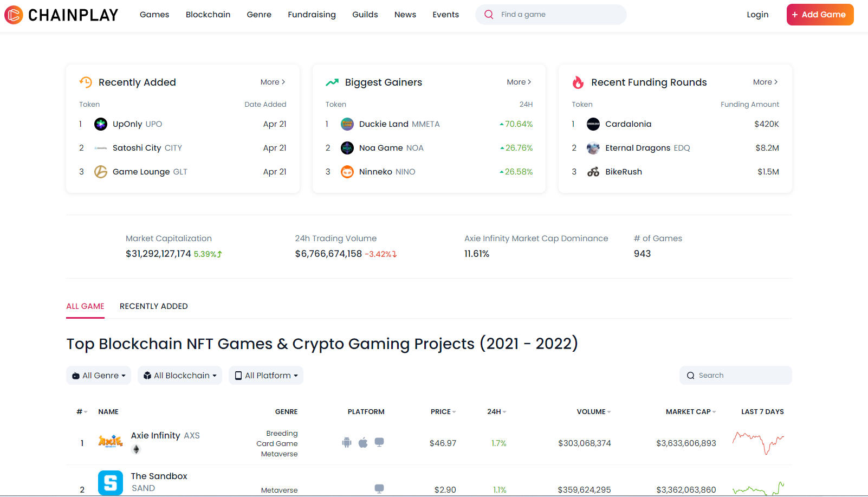Sort table by the # column
Screen dimensions: 868x497
82,412
